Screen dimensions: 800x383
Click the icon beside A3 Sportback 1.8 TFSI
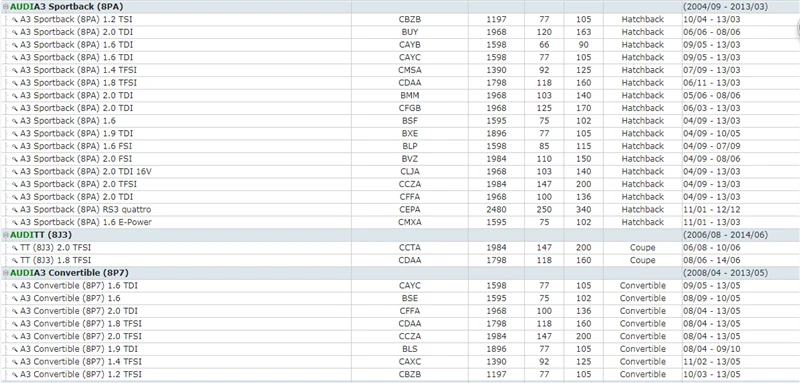click(15, 83)
